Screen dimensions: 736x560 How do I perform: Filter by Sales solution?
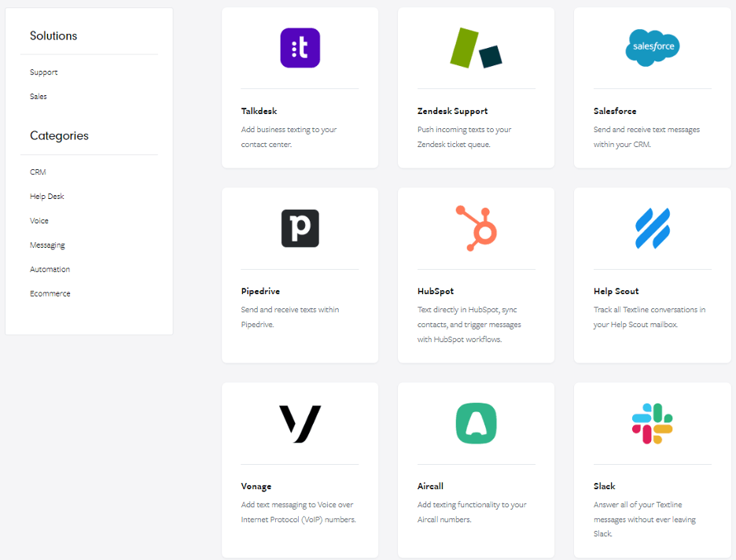(39, 97)
